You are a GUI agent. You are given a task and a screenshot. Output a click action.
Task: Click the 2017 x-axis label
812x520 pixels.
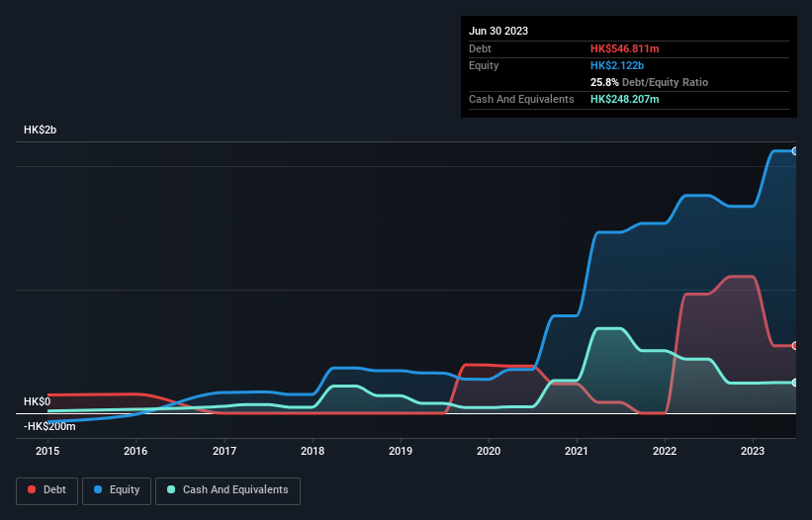pos(225,451)
